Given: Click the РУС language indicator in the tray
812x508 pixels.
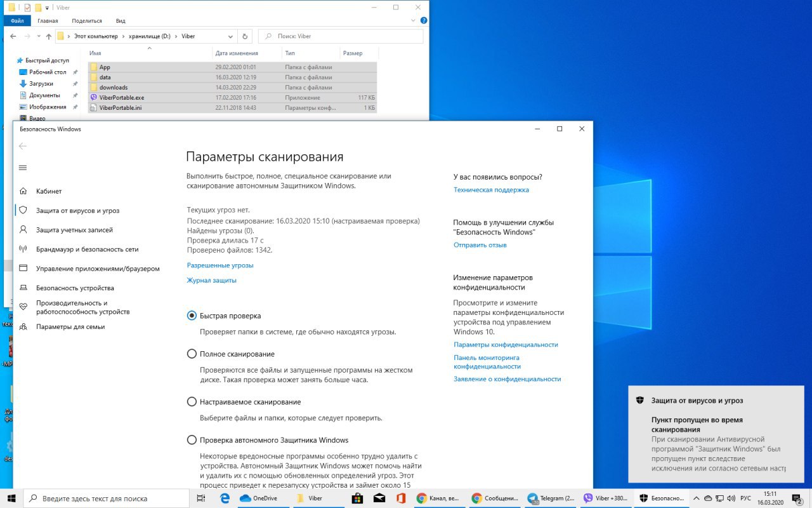Looking at the screenshot, I should tap(746, 498).
